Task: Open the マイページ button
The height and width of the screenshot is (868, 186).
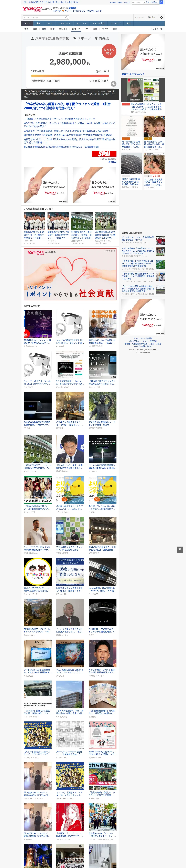Action: (x=139, y=18)
